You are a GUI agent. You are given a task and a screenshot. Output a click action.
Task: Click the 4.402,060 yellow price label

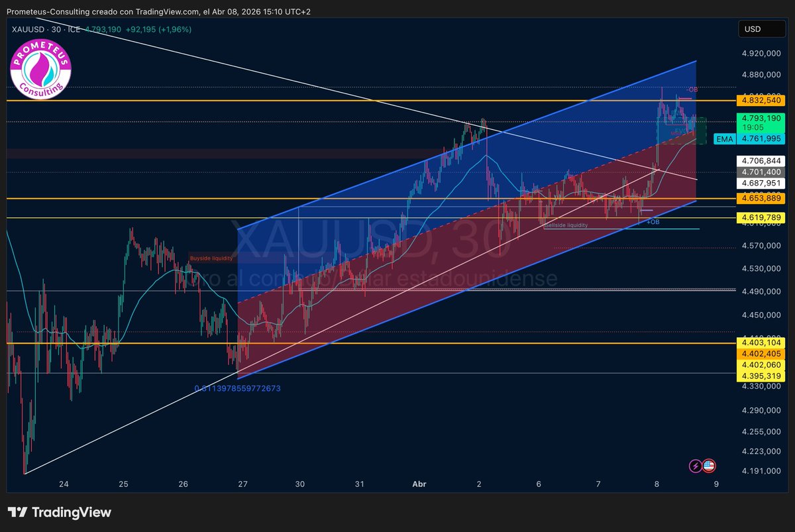(x=761, y=364)
